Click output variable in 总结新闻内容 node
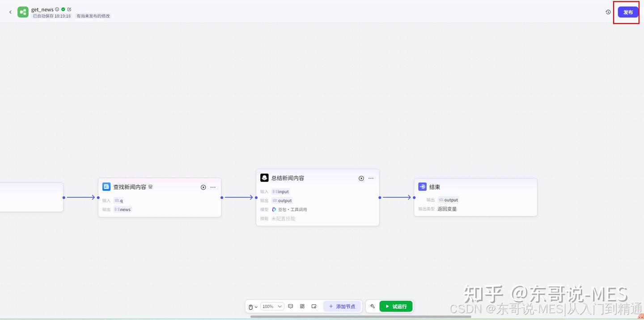Image resolution: width=644 pixels, height=320 pixels. click(x=282, y=201)
